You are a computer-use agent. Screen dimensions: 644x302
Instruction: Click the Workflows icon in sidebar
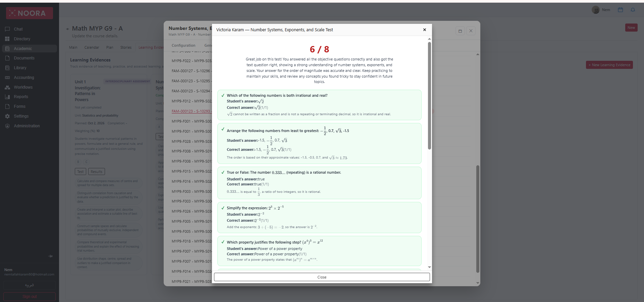click(x=7, y=87)
